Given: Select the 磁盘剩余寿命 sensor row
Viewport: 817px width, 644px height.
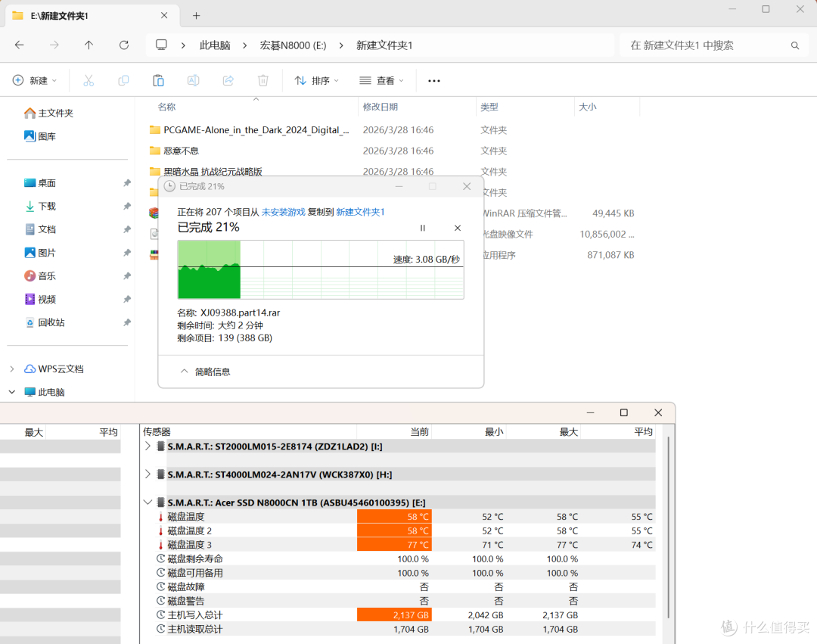Looking at the screenshot, I should click(399, 559).
